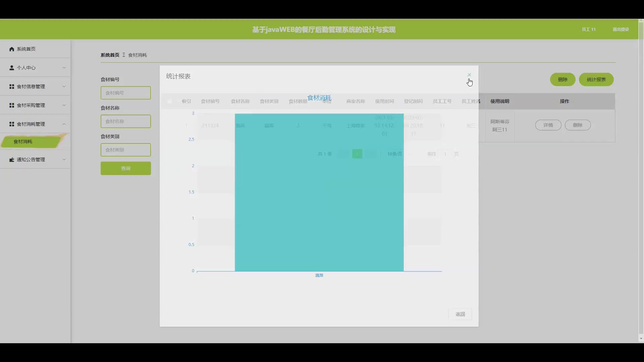Click the grid icon next to 食材采购管理
Viewport: 644px width, 362px height.
12,105
